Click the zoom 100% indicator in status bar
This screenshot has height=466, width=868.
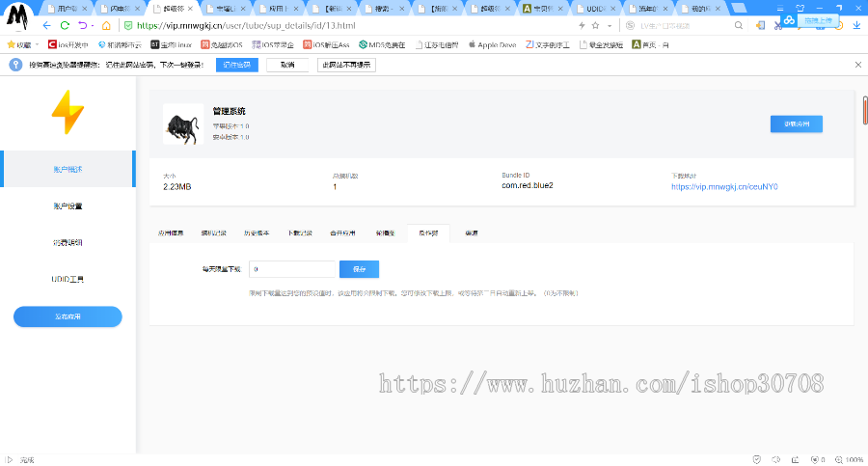[849, 459]
